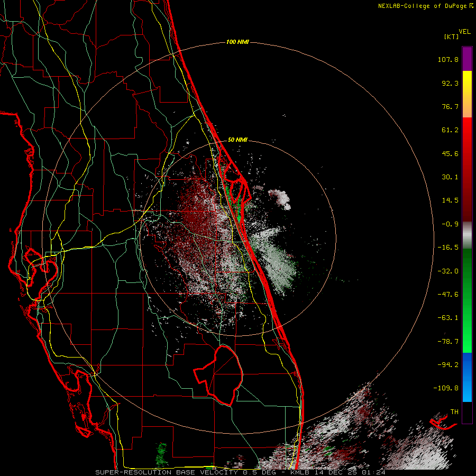Click the 14.5 velocity scale value

[450, 200]
